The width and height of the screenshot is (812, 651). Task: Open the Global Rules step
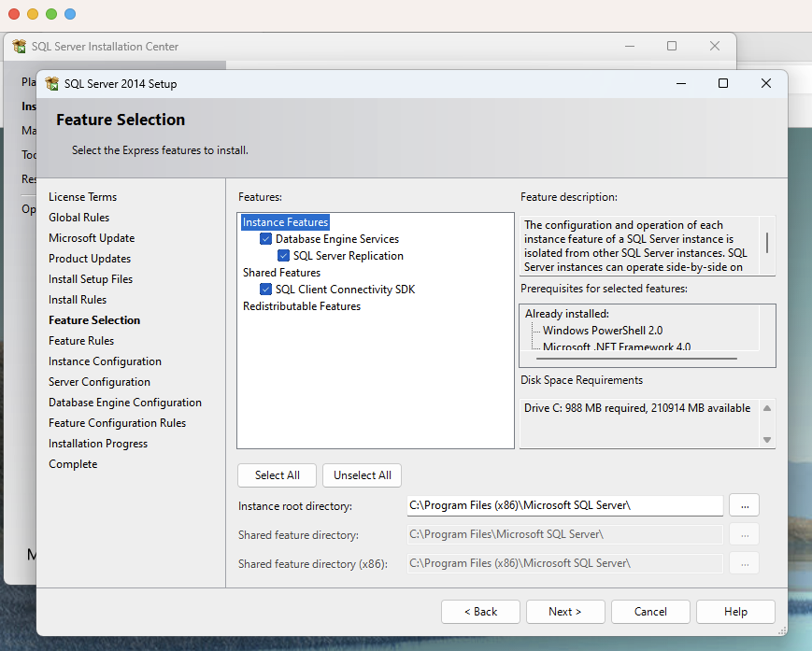point(79,218)
